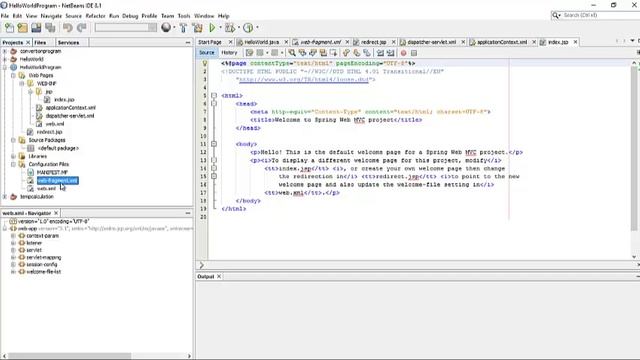Click the Build Project hammer icon
The height and width of the screenshot is (360, 640).
[x=183, y=28]
